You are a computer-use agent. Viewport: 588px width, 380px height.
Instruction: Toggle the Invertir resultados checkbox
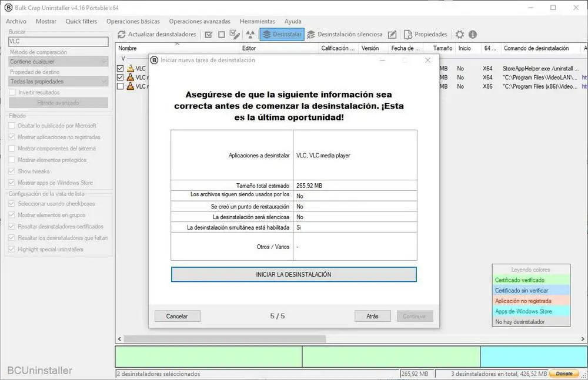[12, 92]
